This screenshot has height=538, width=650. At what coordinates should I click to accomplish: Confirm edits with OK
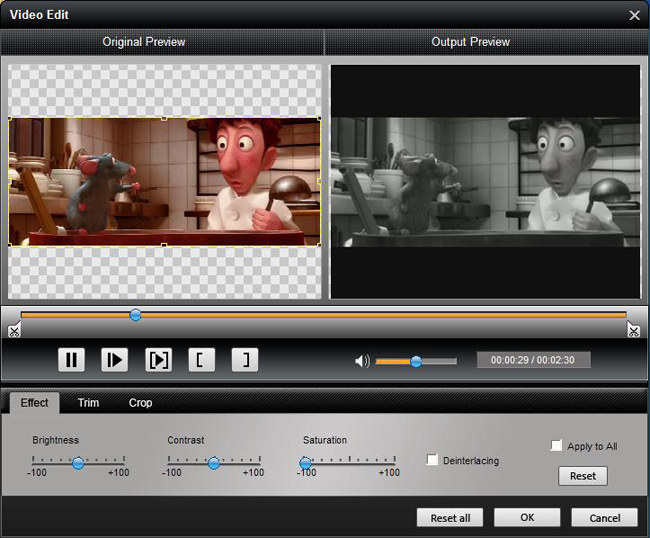(527, 518)
